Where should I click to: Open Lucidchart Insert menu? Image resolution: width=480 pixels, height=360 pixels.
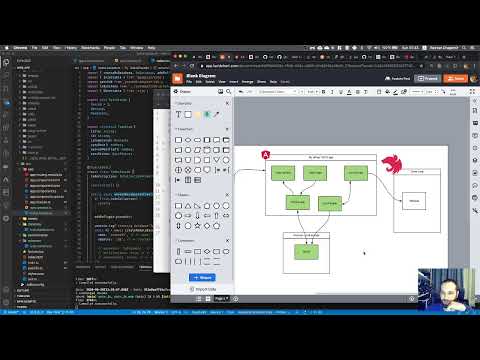(x=234, y=82)
